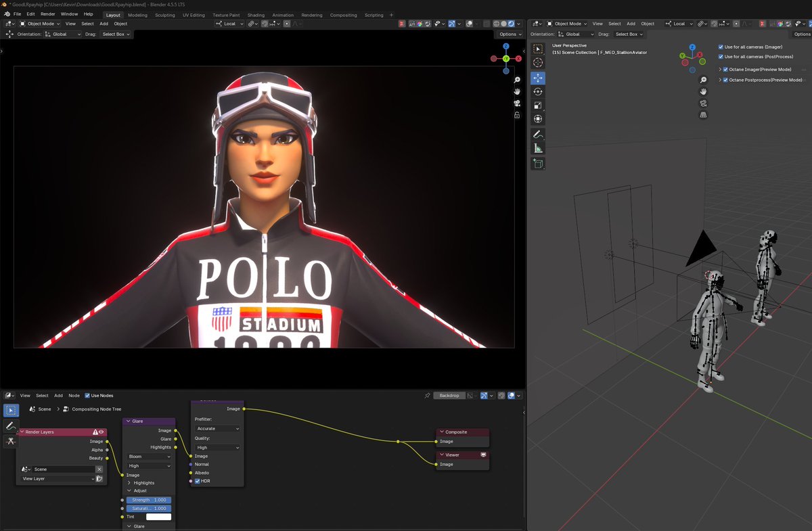
Task: Select the Add Cube tool in right viewport
Action: point(538,164)
